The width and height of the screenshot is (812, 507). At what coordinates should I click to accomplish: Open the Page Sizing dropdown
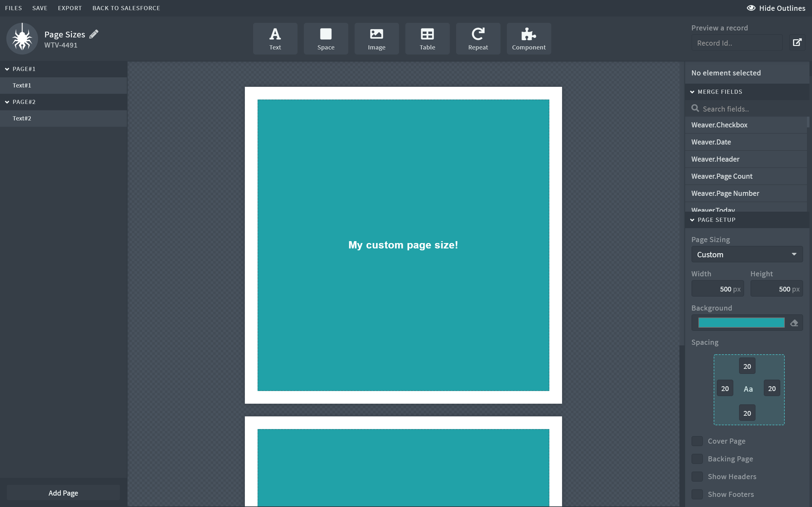tap(747, 254)
